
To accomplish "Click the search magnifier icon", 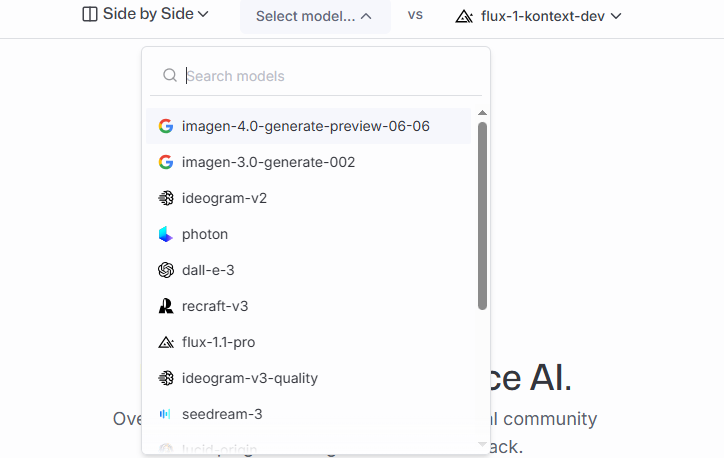I will (x=170, y=76).
